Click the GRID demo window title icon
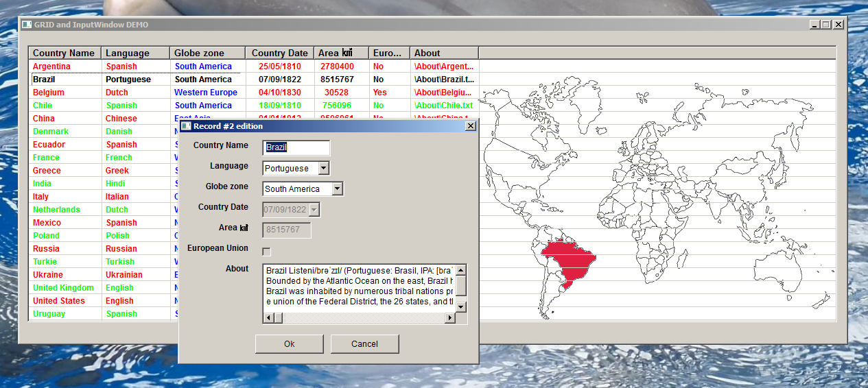868x388 pixels. pyautogui.click(x=27, y=25)
